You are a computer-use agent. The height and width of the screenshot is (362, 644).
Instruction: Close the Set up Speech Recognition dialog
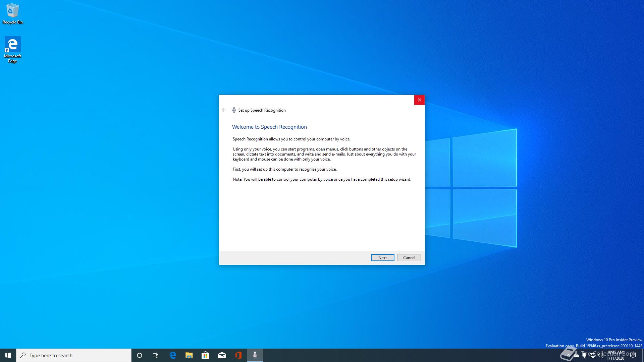pyautogui.click(x=419, y=100)
